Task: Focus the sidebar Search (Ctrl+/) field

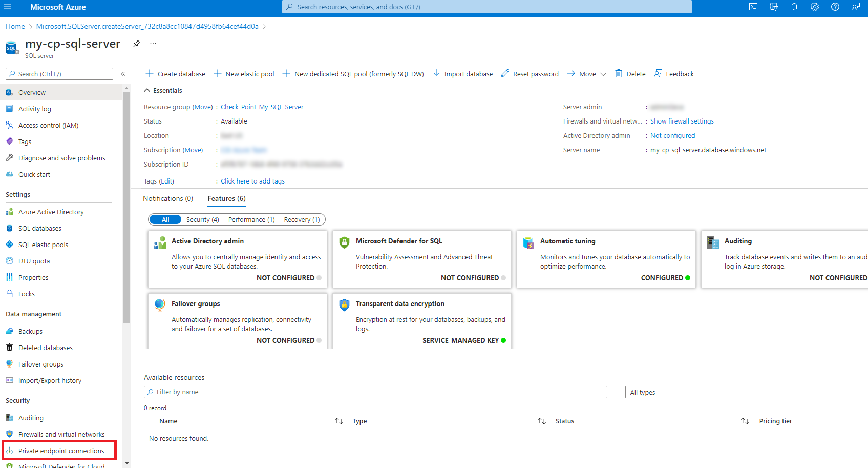Action: [x=59, y=74]
